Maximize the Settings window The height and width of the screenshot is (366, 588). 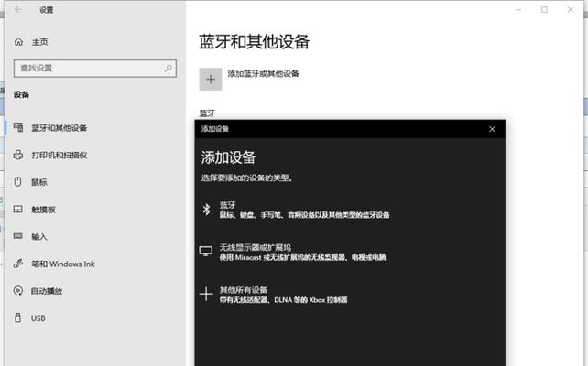pyautogui.click(x=544, y=10)
